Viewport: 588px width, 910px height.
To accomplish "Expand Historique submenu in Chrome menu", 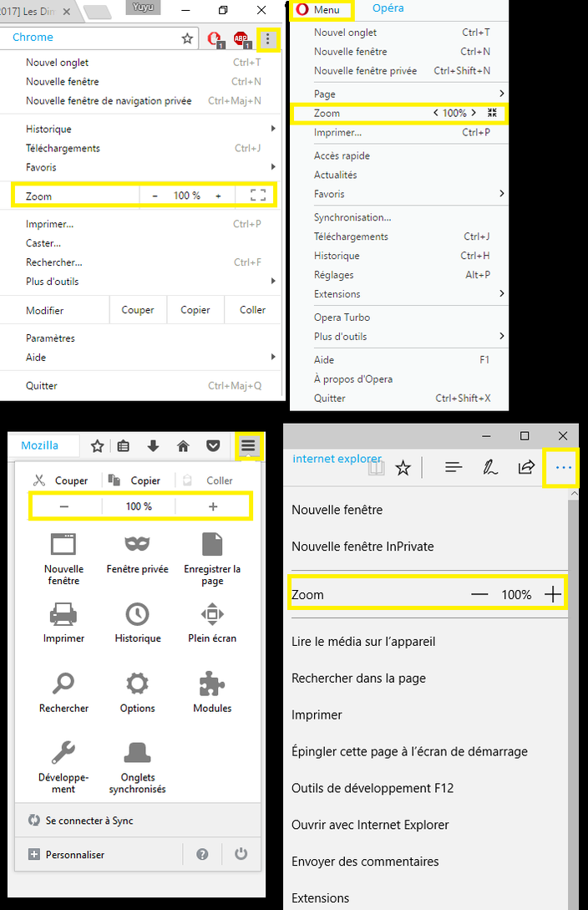I will (x=273, y=128).
